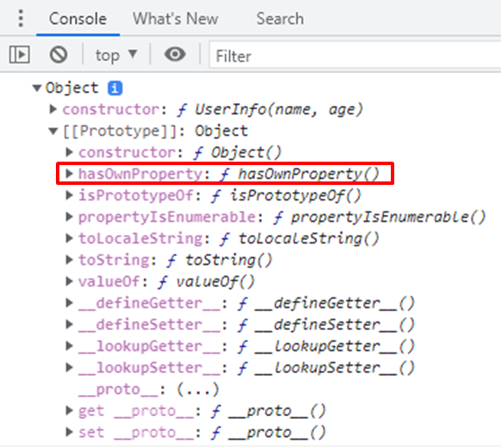
Task: Show the console sidebar panel
Action: click(x=20, y=54)
